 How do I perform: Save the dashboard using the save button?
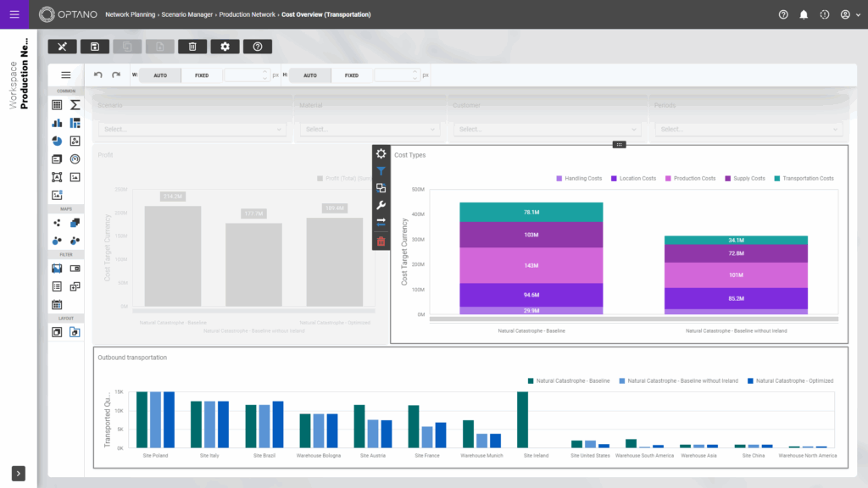point(95,47)
